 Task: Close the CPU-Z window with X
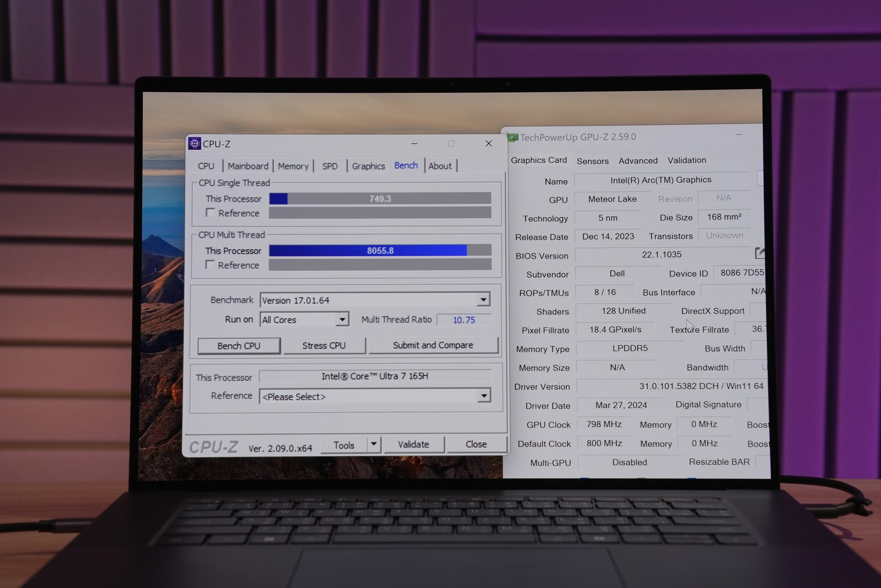pyautogui.click(x=489, y=143)
